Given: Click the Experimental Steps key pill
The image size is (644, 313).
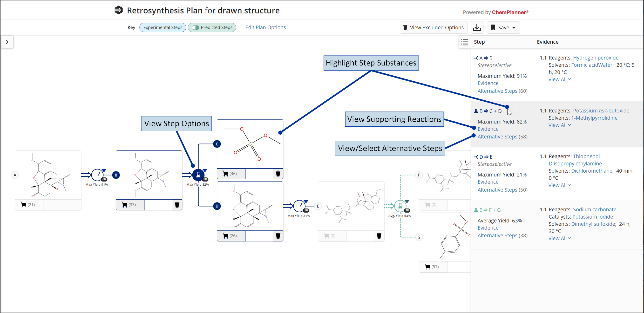Looking at the screenshot, I should pos(163,27).
